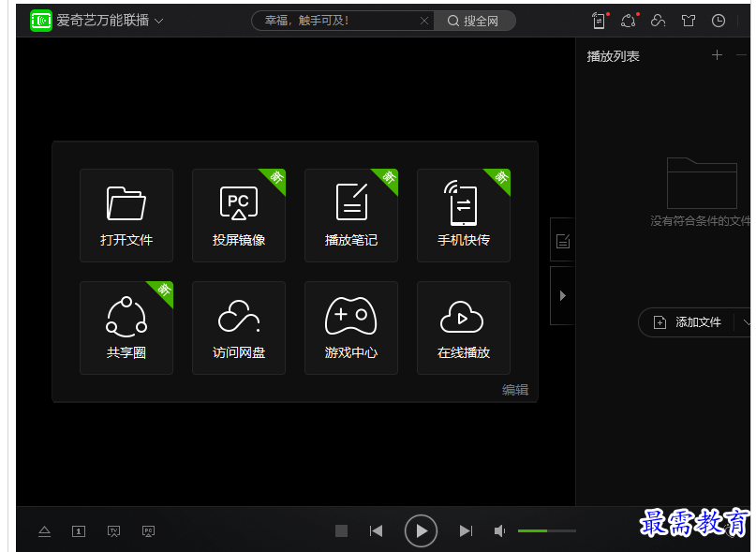Click the 播放列表 heading
The width and height of the screenshot is (756, 552).
tap(613, 56)
